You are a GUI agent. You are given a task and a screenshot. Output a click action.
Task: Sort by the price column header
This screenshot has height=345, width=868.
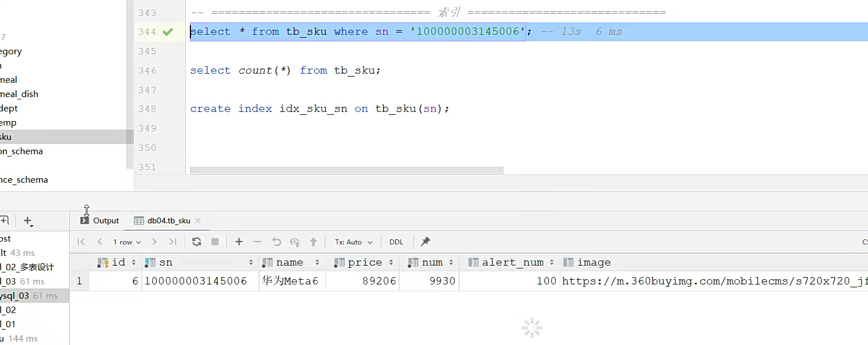(x=363, y=263)
